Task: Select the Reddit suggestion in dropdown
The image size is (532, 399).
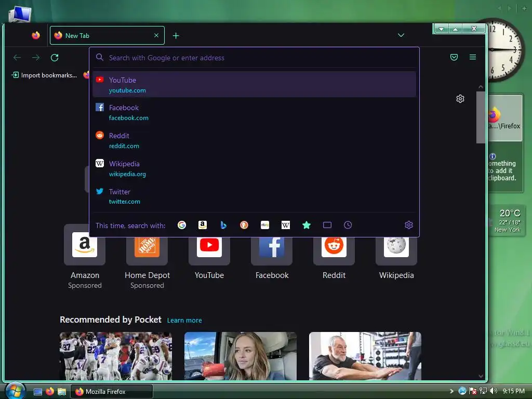Action: coord(255,140)
